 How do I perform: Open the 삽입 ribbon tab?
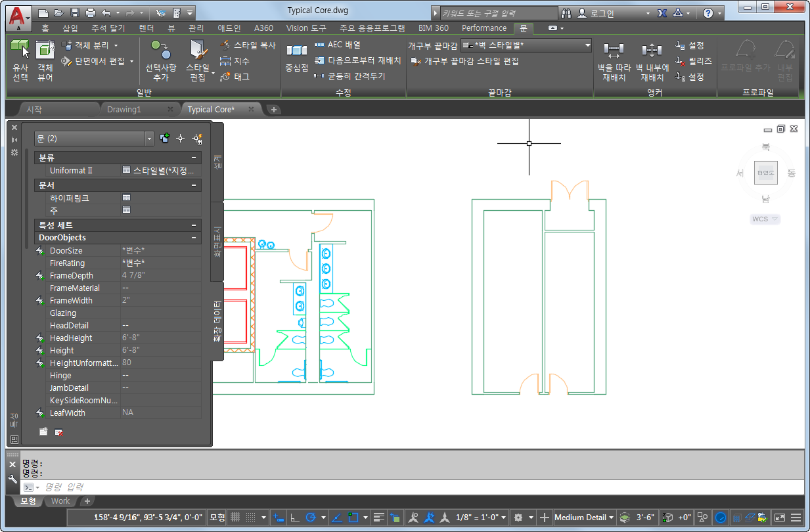point(70,28)
